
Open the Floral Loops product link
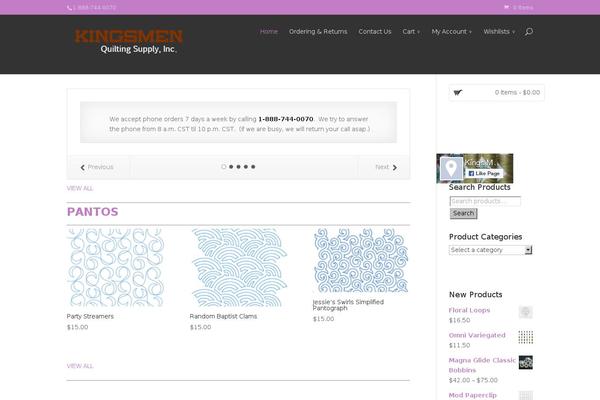point(469,310)
